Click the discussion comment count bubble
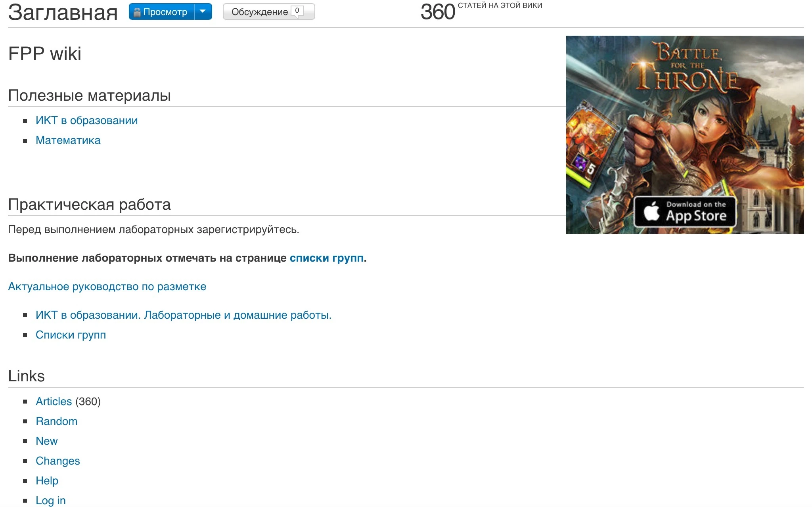The height and width of the screenshot is (507, 812). (297, 11)
